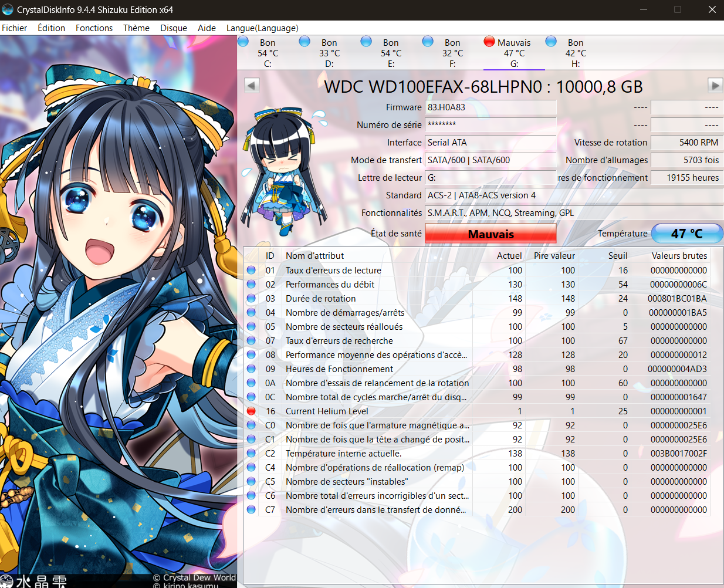Screen dimensions: 724x588
Task: Select drive H: status orb
Action: 551,41
